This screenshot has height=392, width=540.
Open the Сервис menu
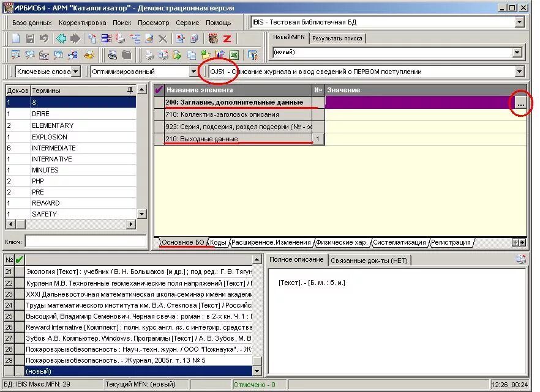[187, 23]
